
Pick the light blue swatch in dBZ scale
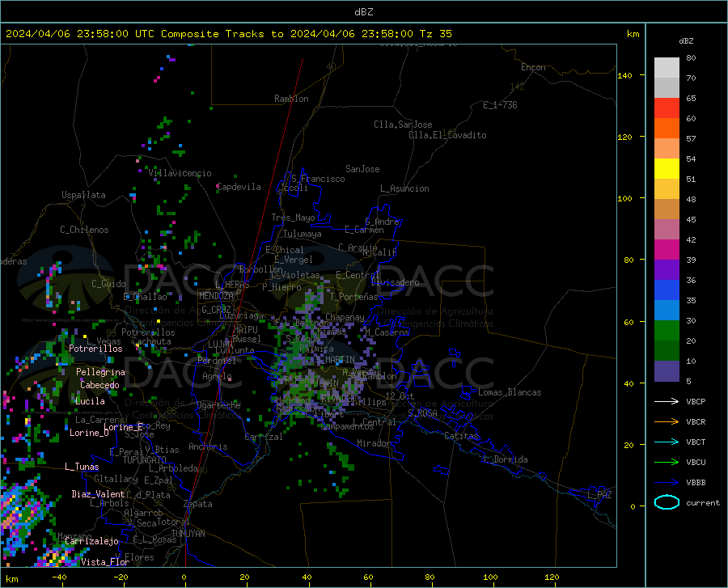[x=667, y=311]
